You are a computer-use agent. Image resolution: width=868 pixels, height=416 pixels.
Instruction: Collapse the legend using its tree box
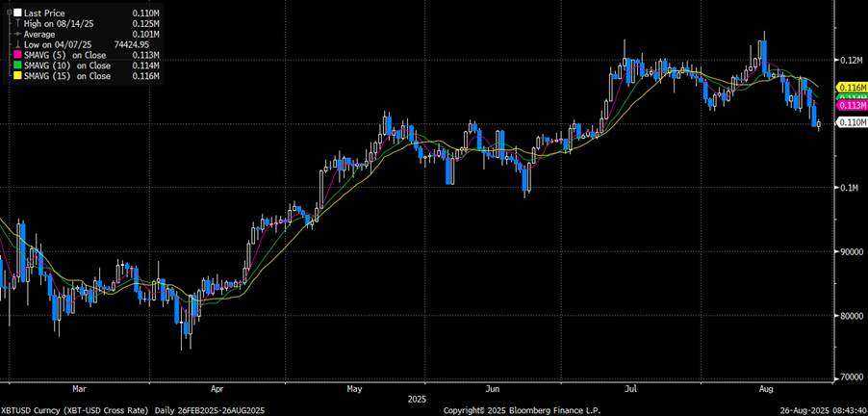pos(8,13)
